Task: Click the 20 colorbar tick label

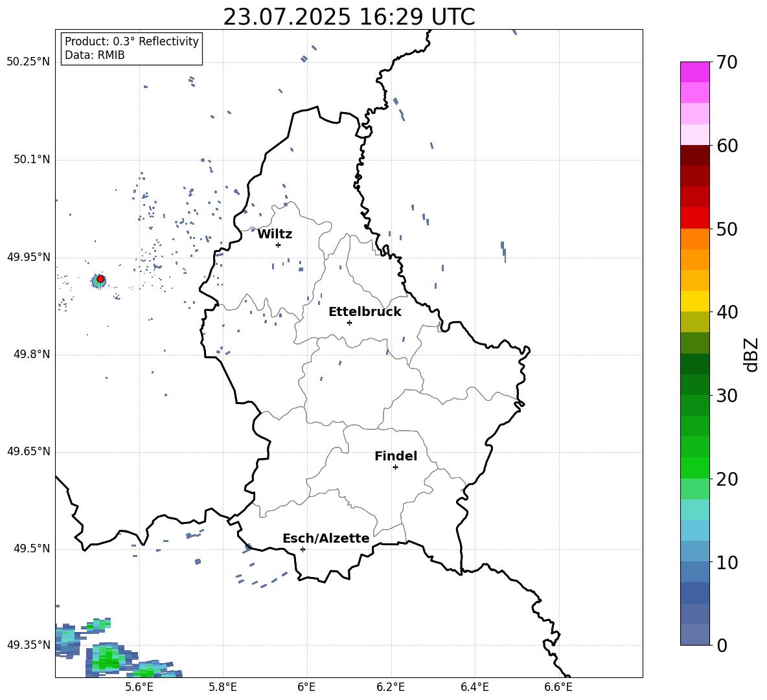Action: (727, 479)
